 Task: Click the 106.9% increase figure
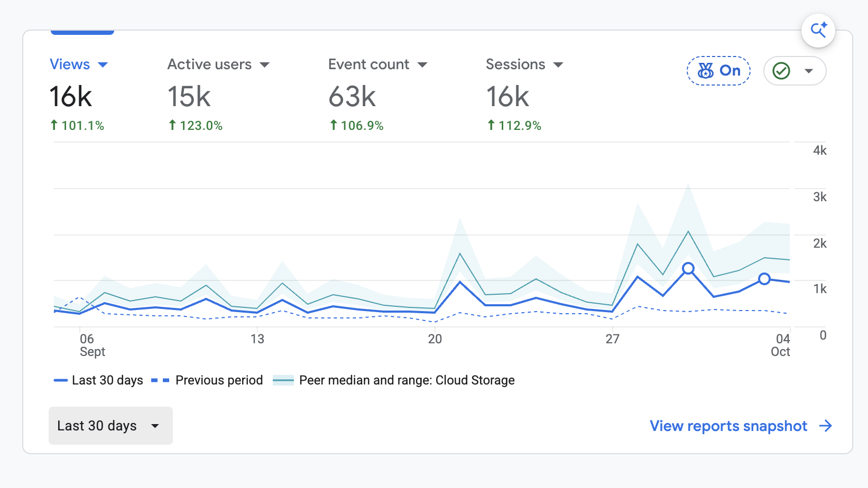(x=357, y=126)
